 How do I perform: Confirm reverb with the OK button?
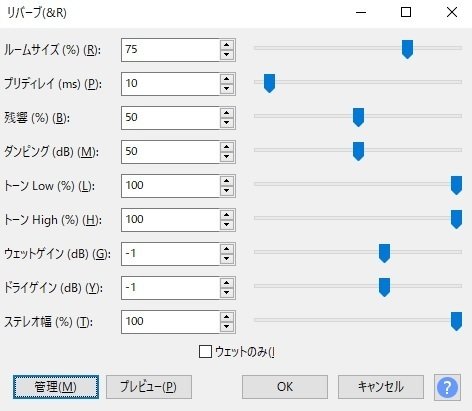(x=285, y=387)
